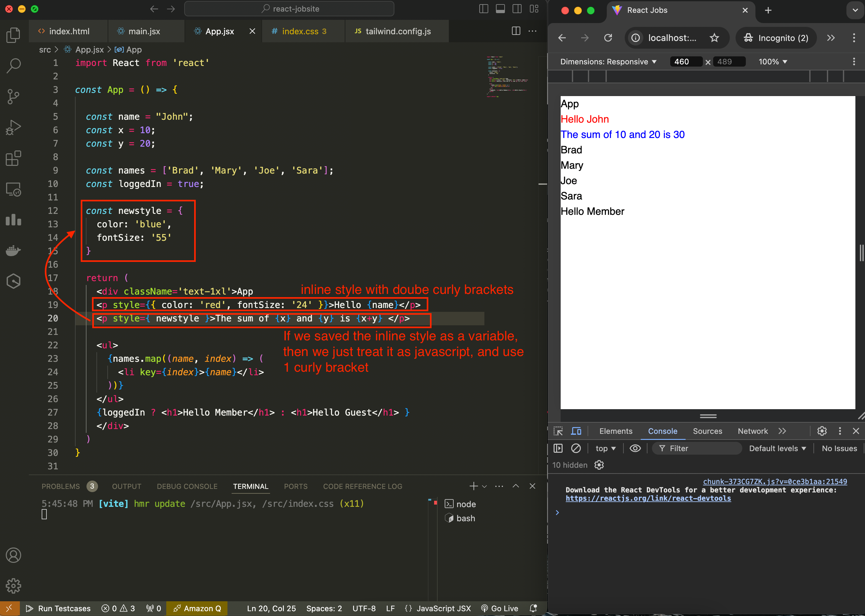Bookmark the page with the star icon
This screenshot has height=616, width=865.
(714, 38)
